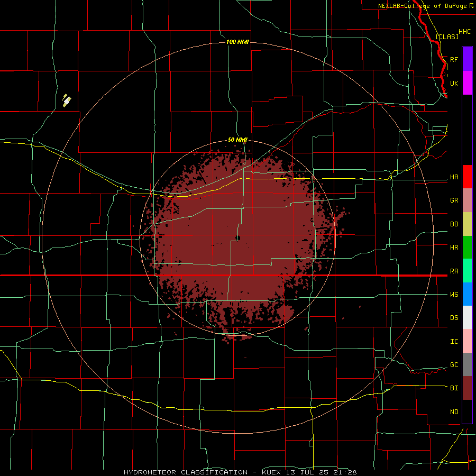This screenshot has width=476, height=476.
Task: Click the GC legend label
Action: 454,365
